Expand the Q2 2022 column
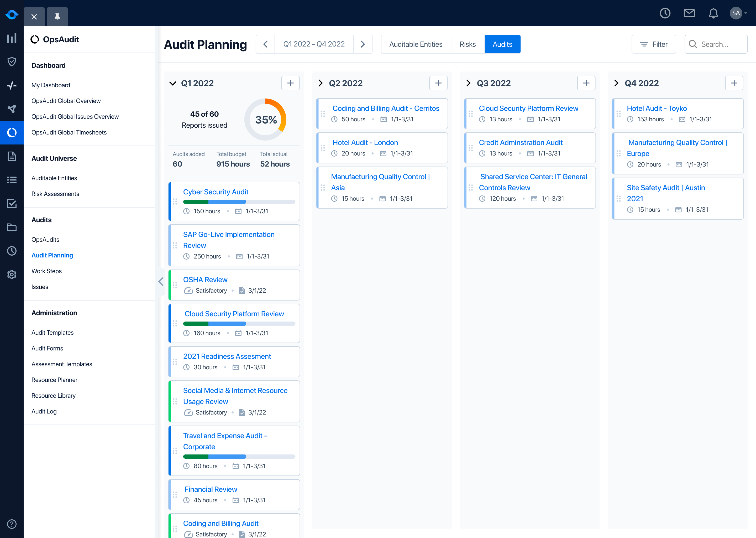Viewport: 756px width, 538px height. click(x=321, y=83)
